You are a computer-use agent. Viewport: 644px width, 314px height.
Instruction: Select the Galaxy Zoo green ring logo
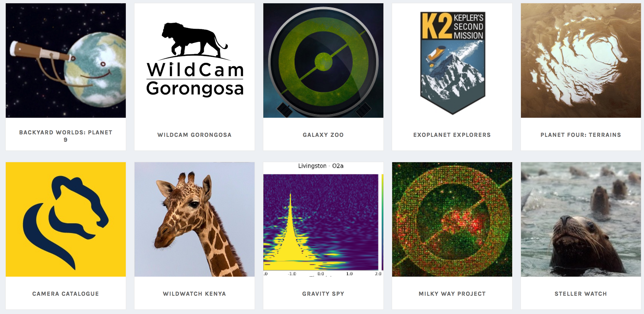323,61
